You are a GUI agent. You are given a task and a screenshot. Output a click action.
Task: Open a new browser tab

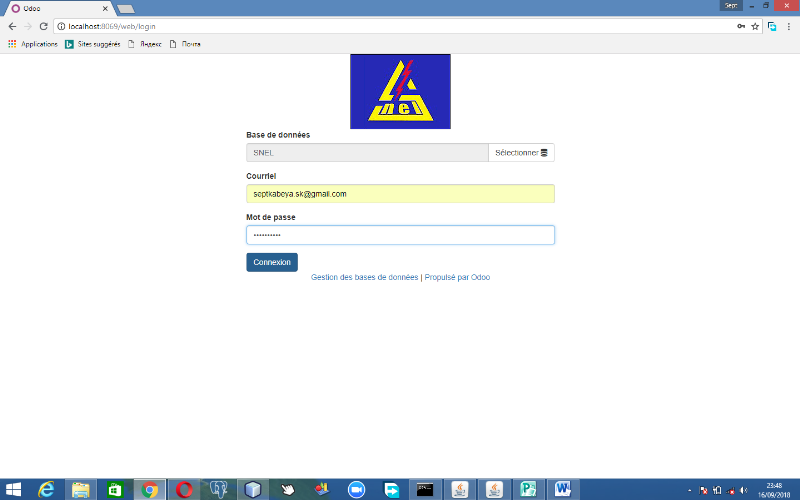tap(126, 9)
